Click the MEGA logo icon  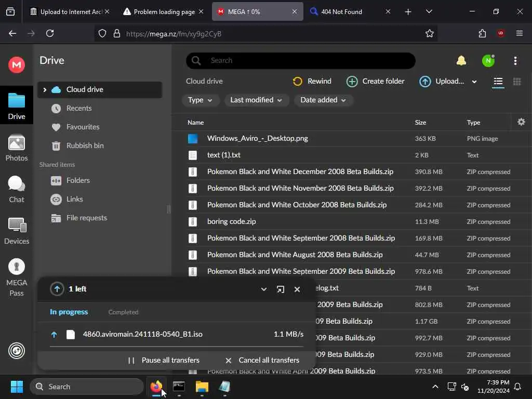click(x=16, y=64)
